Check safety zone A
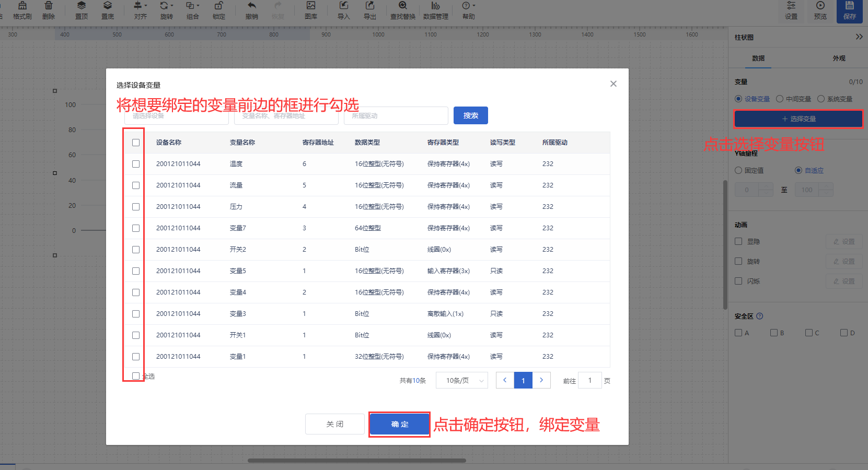 [738, 333]
